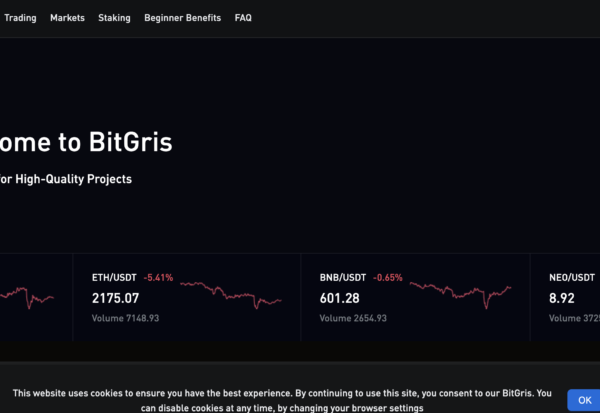Go to the Markets page
Screen dimensions: 600x413
pyautogui.click(x=67, y=18)
